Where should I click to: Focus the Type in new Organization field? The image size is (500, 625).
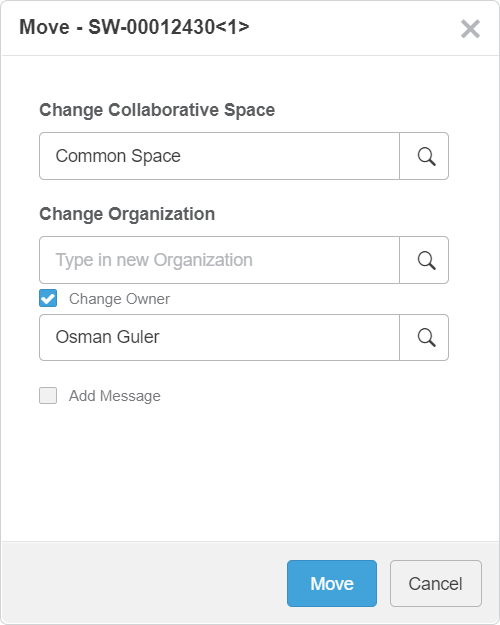219,260
